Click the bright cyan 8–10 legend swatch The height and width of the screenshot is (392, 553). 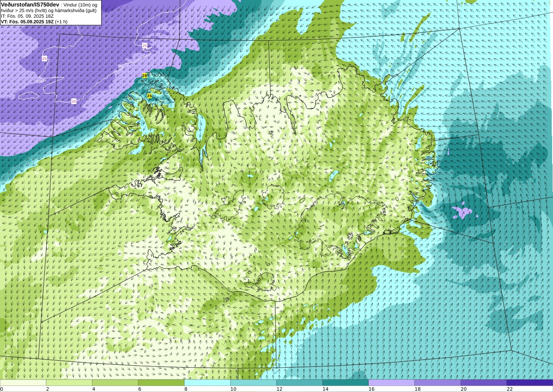[x=207, y=383]
